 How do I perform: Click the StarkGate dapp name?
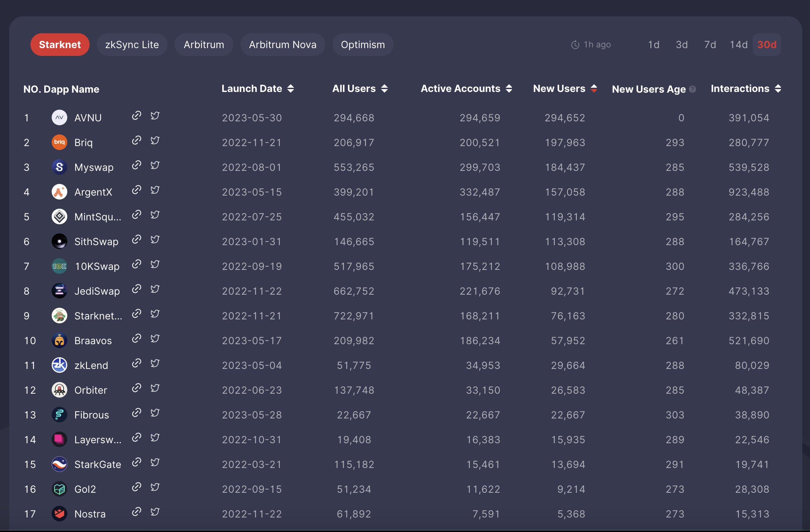point(98,464)
